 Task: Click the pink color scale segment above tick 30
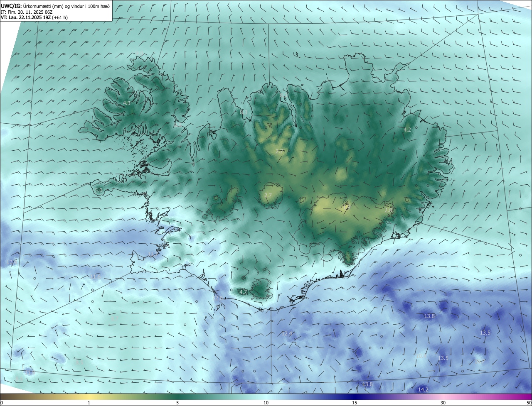pos(443,396)
